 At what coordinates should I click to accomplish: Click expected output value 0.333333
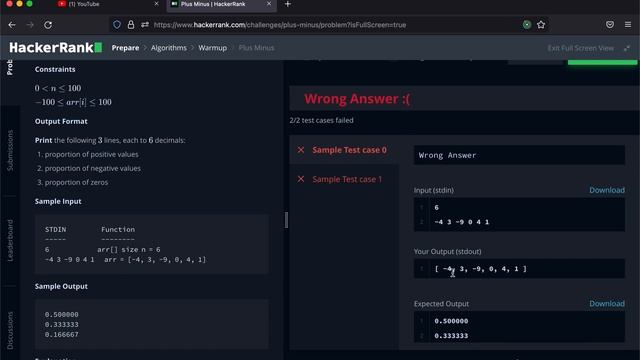pyautogui.click(x=451, y=336)
